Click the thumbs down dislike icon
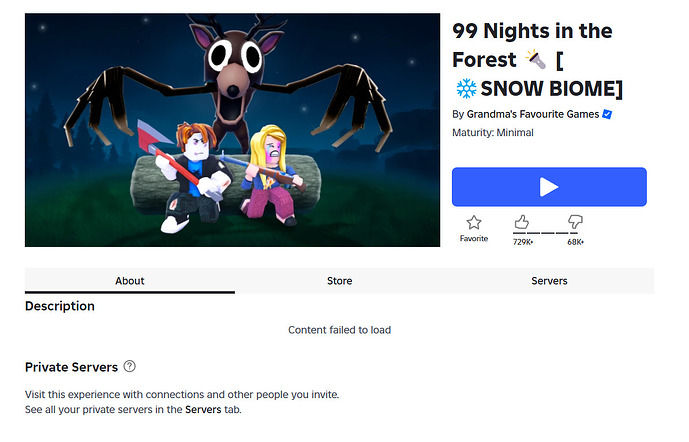 pos(575,222)
